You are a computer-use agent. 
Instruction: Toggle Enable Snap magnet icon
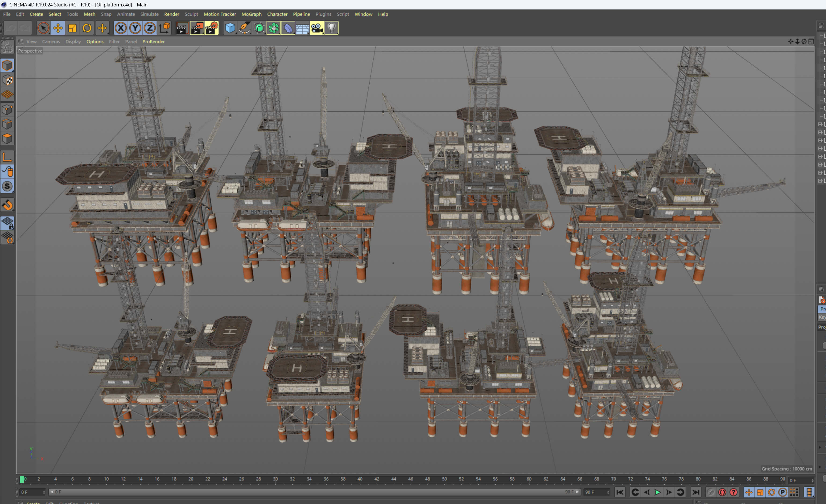pos(7,205)
